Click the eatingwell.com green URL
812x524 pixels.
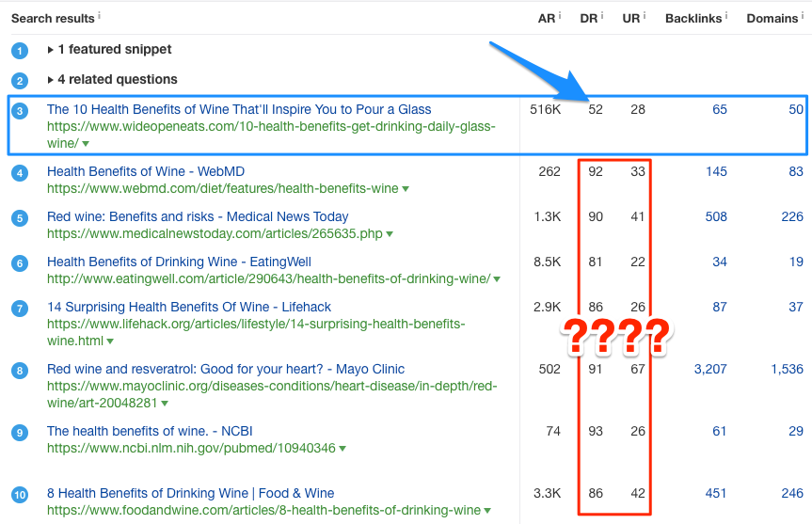(x=268, y=278)
